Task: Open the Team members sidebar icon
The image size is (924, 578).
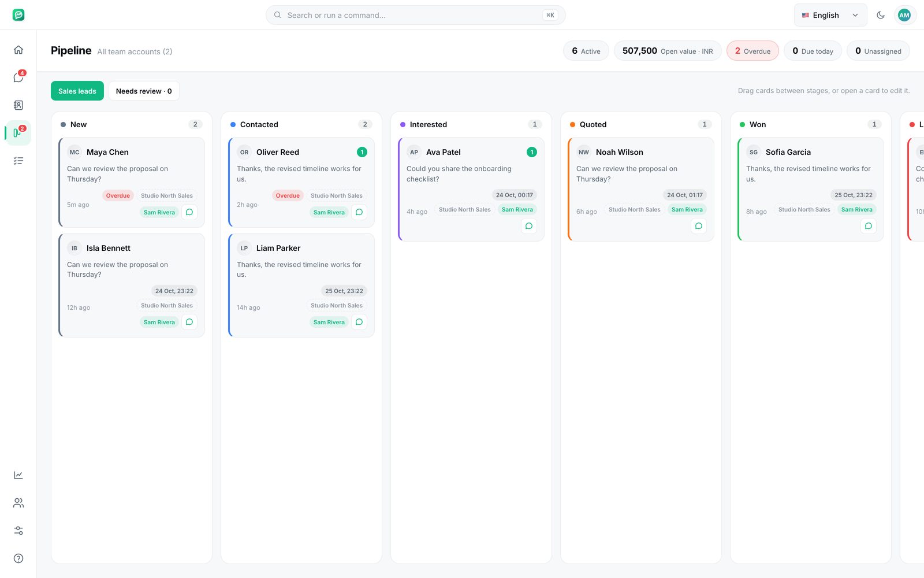Action: [18, 503]
